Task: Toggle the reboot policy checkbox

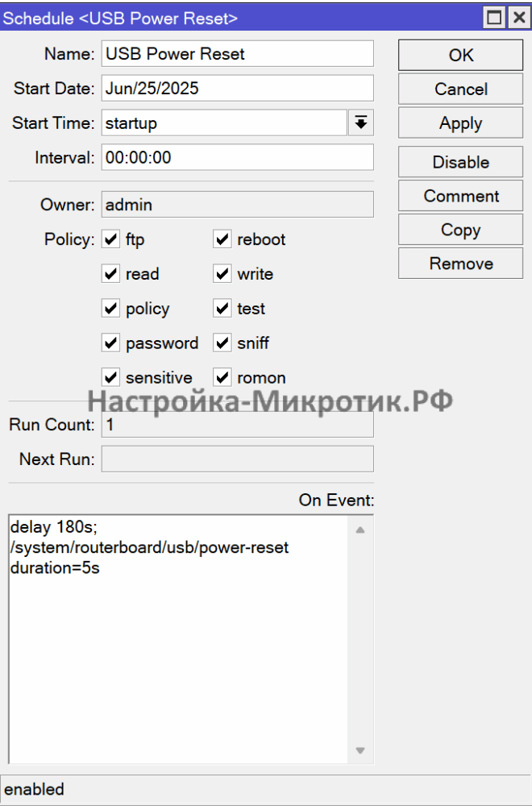Action: (x=222, y=239)
